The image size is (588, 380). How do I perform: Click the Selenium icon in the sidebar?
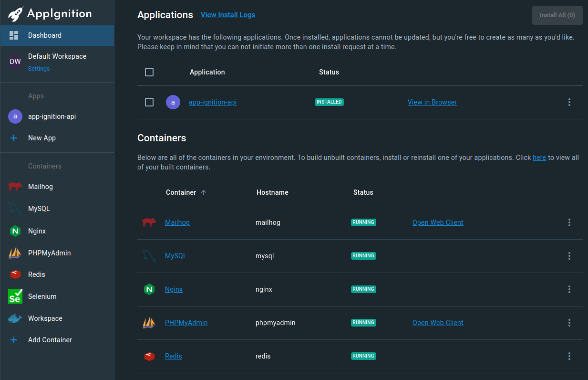15,296
